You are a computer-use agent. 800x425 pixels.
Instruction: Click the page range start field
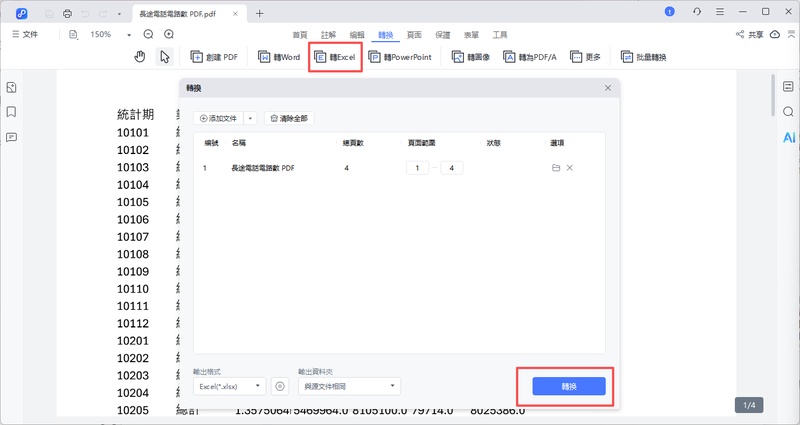pos(417,168)
